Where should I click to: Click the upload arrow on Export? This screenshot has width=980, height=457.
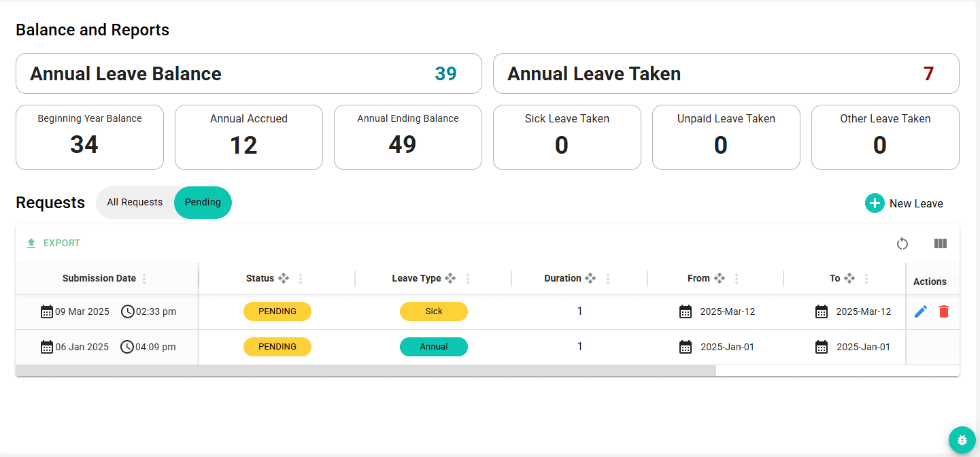[31, 242]
